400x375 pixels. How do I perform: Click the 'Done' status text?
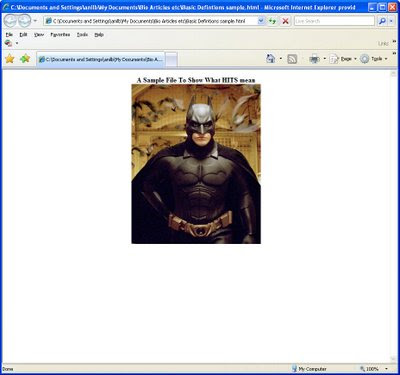click(8, 369)
